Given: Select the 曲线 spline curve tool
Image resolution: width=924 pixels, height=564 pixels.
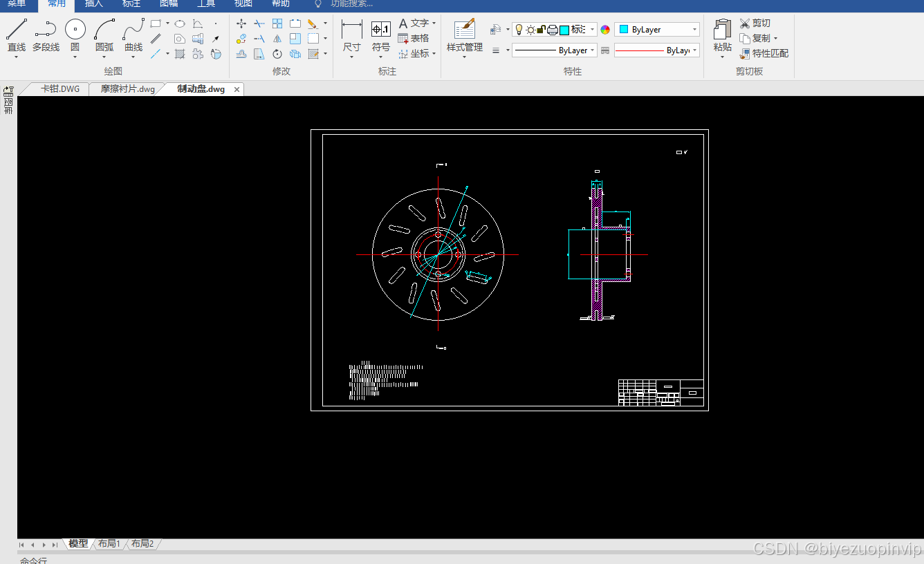Looking at the screenshot, I should tap(133, 35).
